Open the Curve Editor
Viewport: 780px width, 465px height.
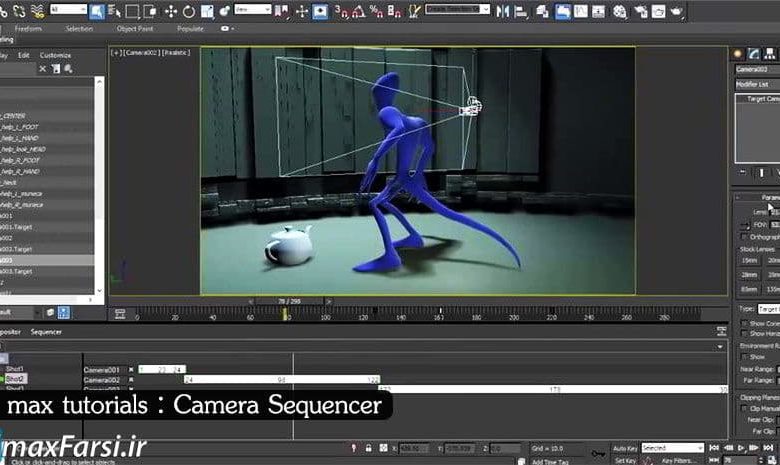pyautogui.click(x=581, y=11)
